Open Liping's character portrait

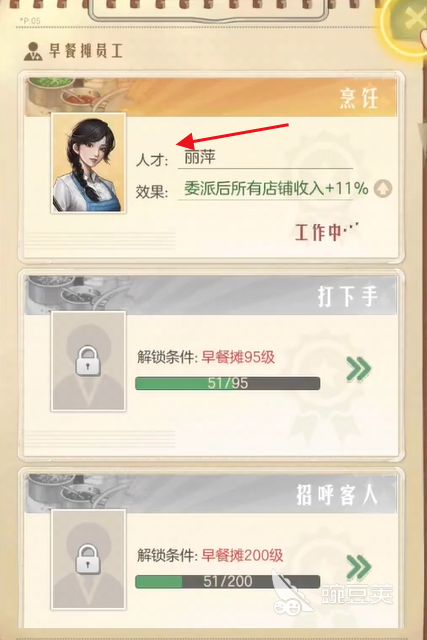coord(88,163)
